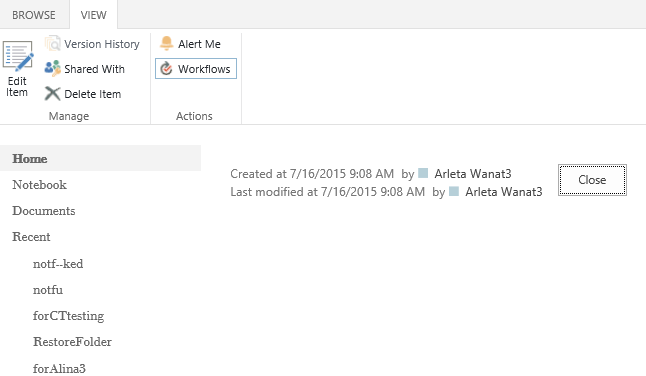Open the Notebook link
The height and width of the screenshot is (376, 646).
coord(39,184)
